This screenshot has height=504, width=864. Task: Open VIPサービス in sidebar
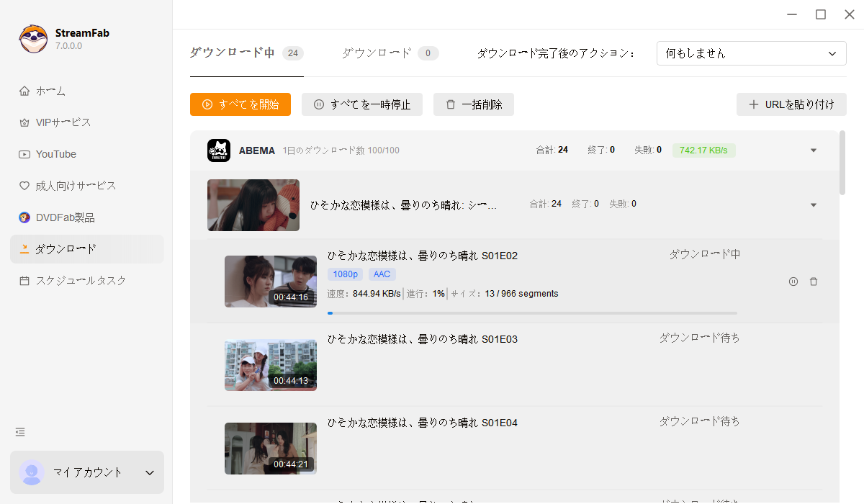click(63, 122)
